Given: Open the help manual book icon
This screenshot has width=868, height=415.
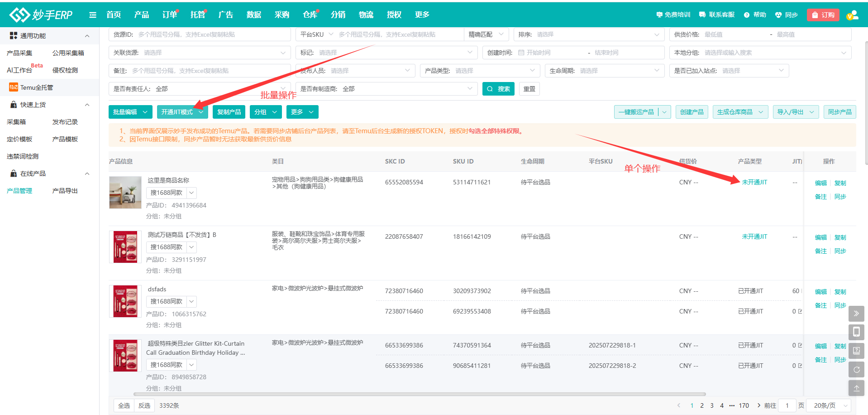Looking at the screenshot, I should pyautogui.click(x=856, y=351).
